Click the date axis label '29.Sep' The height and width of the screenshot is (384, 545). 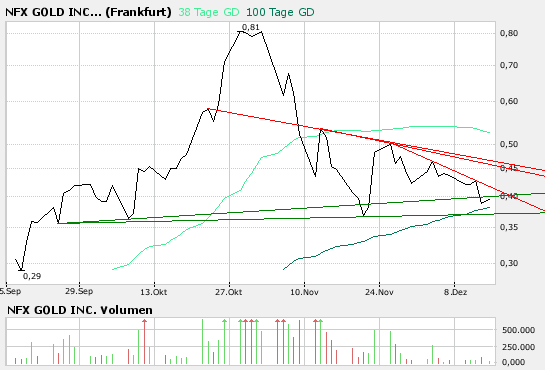(79, 291)
